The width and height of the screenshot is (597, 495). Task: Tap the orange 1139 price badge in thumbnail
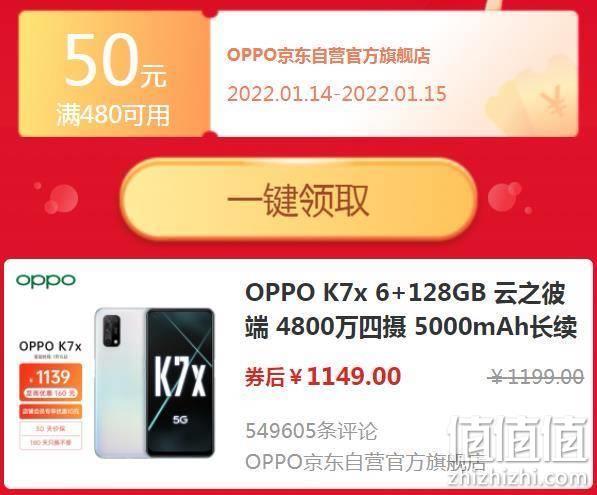(x=51, y=382)
